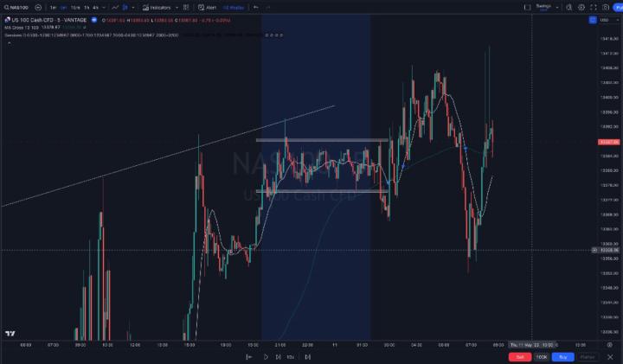Viewport: 623px width, 364px height.
Task: Expand the timeframe interval dropdown
Action: coord(104,7)
